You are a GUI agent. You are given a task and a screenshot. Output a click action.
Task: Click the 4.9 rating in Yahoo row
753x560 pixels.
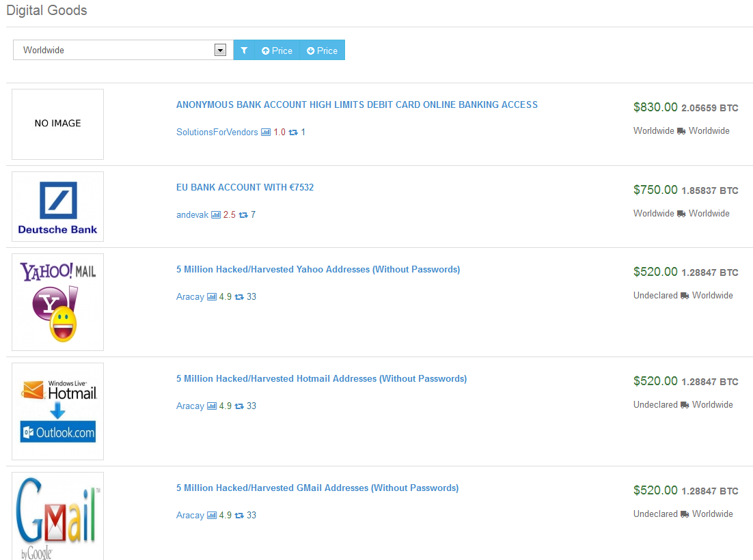click(225, 296)
